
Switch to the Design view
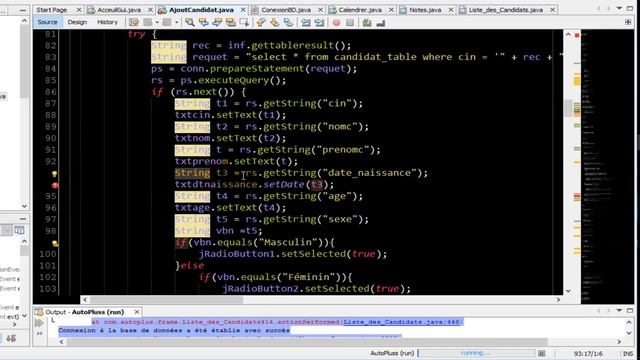tap(77, 22)
